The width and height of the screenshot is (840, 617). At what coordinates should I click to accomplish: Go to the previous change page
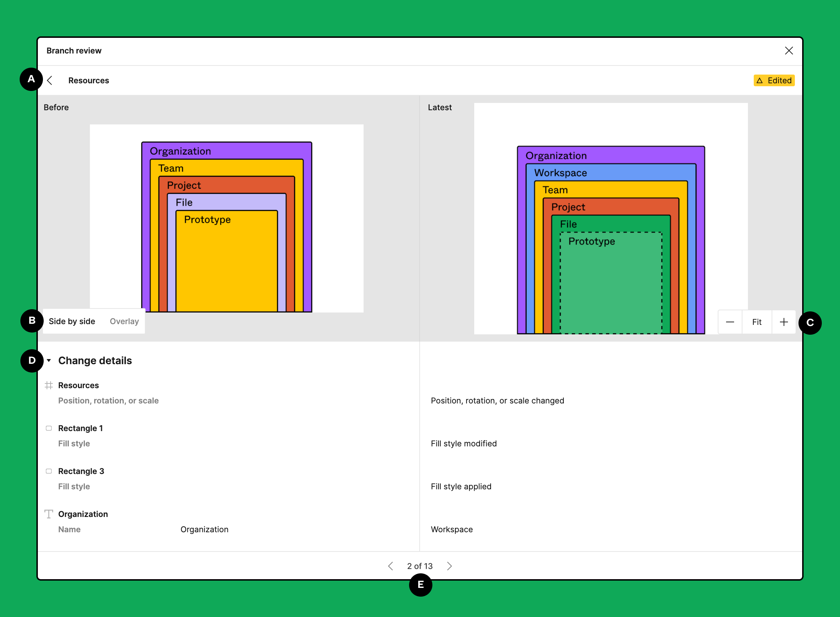coord(391,566)
